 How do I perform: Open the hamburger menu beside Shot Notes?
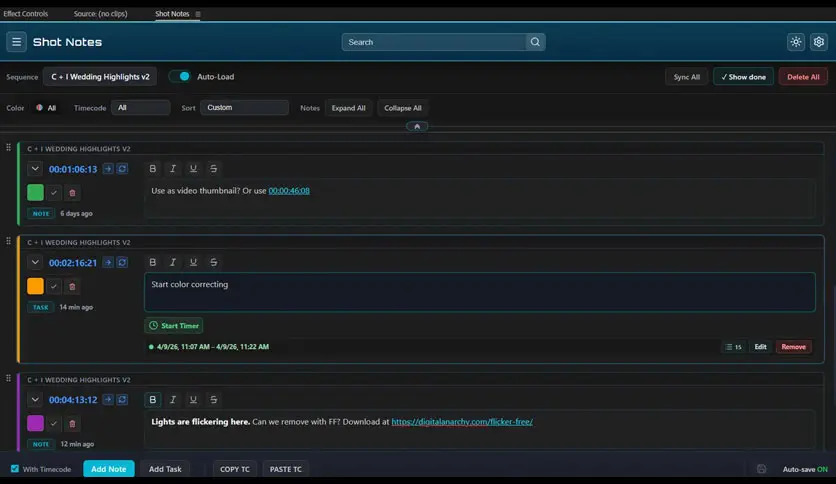click(x=17, y=42)
